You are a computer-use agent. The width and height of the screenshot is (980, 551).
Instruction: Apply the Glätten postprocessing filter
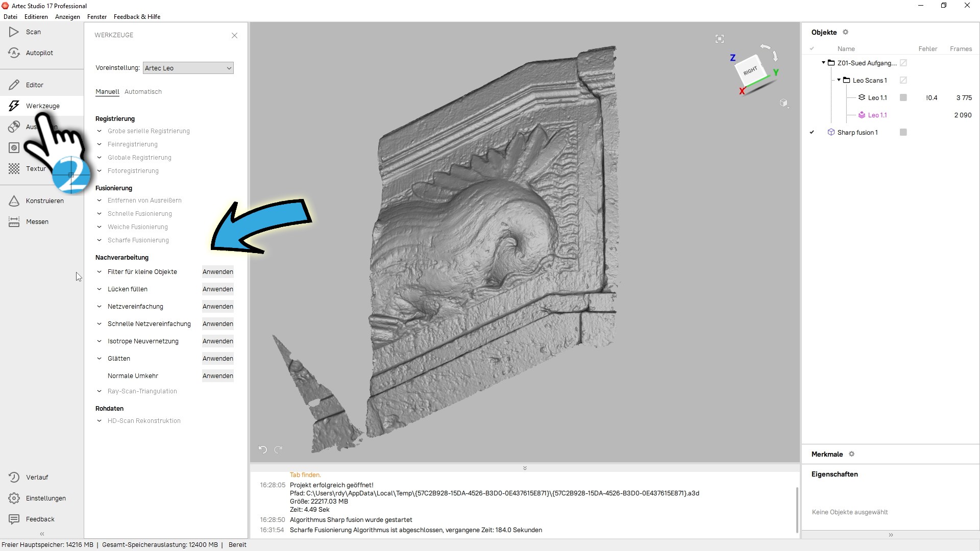[217, 358]
